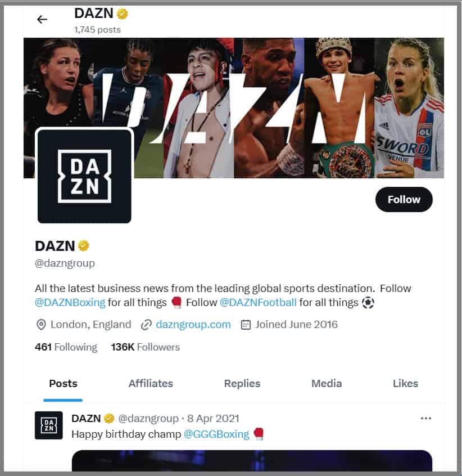Viewport: 462px width, 476px height.
Task: Go back using the left arrow icon
Action: tap(42, 20)
